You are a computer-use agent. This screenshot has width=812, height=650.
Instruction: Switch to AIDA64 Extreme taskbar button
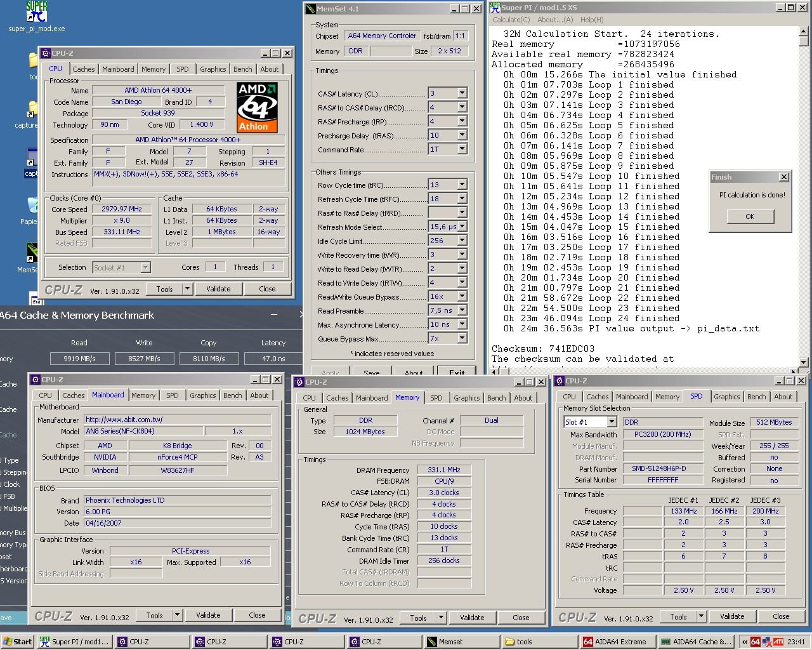[617, 642]
